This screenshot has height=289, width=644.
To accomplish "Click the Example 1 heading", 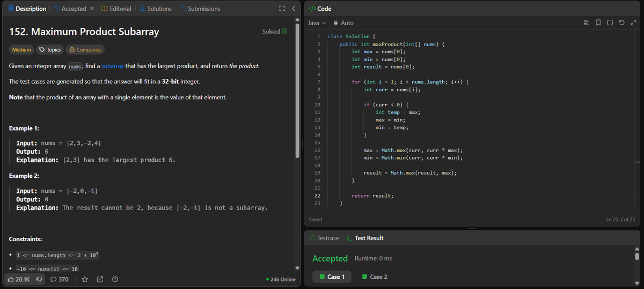I will (24, 128).
